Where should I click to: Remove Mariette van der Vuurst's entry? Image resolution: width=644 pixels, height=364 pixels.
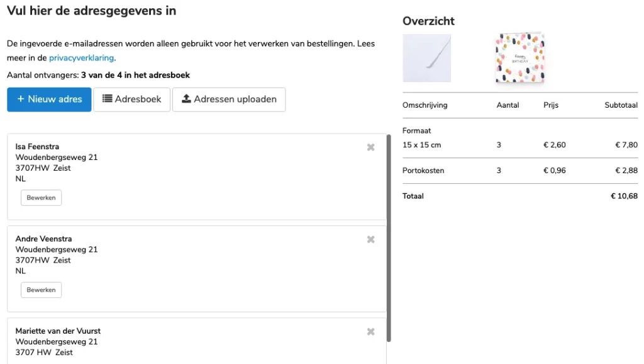point(370,331)
